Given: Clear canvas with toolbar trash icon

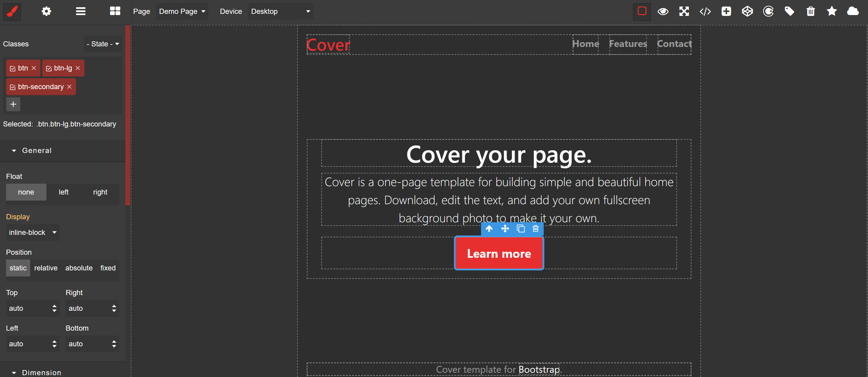Looking at the screenshot, I should click(810, 11).
